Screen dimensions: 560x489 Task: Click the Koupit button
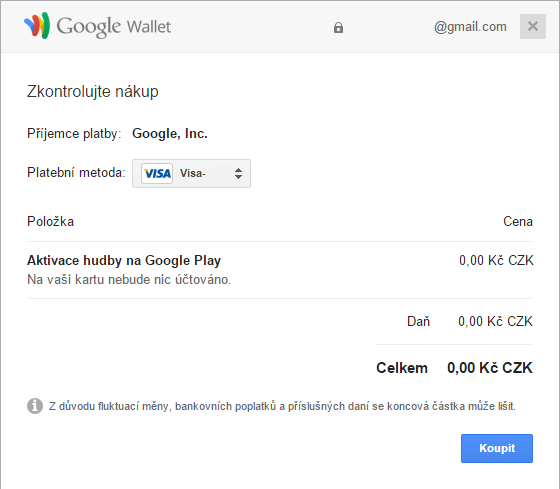(497, 448)
